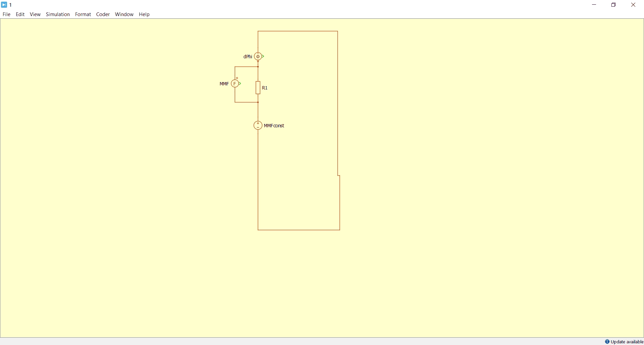
Task: Open the File menu
Action: pyautogui.click(x=6, y=14)
